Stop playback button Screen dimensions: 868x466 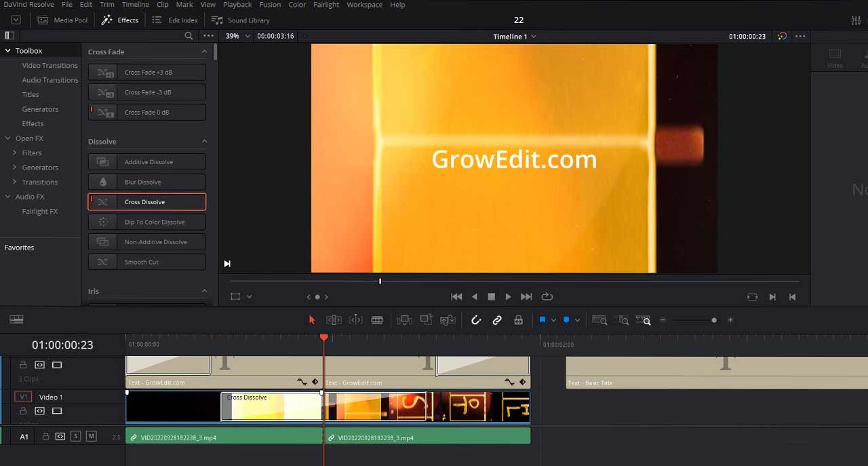click(x=492, y=296)
